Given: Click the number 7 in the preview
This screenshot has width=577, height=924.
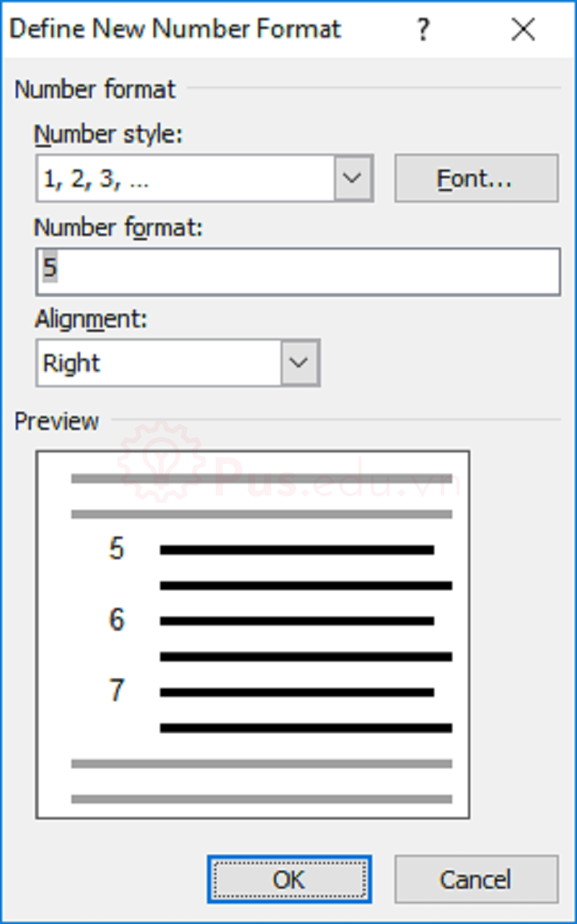Looking at the screenshot, I should pos(116,691).
